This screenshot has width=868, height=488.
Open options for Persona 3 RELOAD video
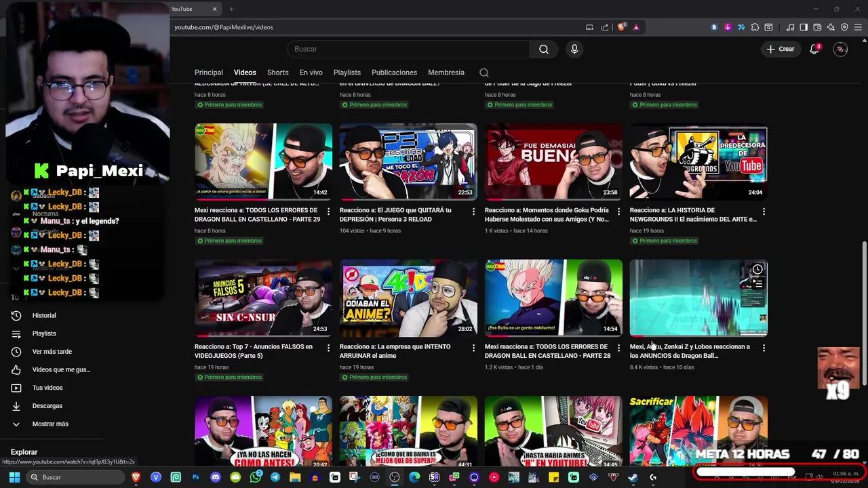(473, 211)
